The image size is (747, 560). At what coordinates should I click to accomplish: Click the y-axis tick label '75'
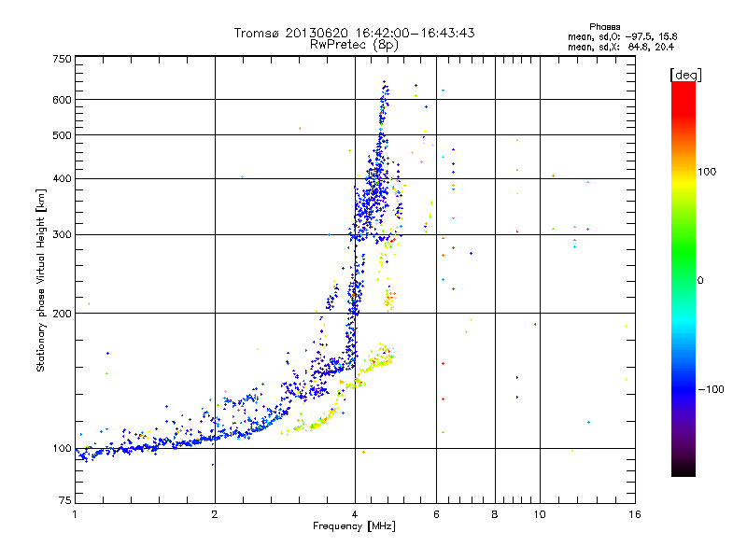(x=65, y=500)
